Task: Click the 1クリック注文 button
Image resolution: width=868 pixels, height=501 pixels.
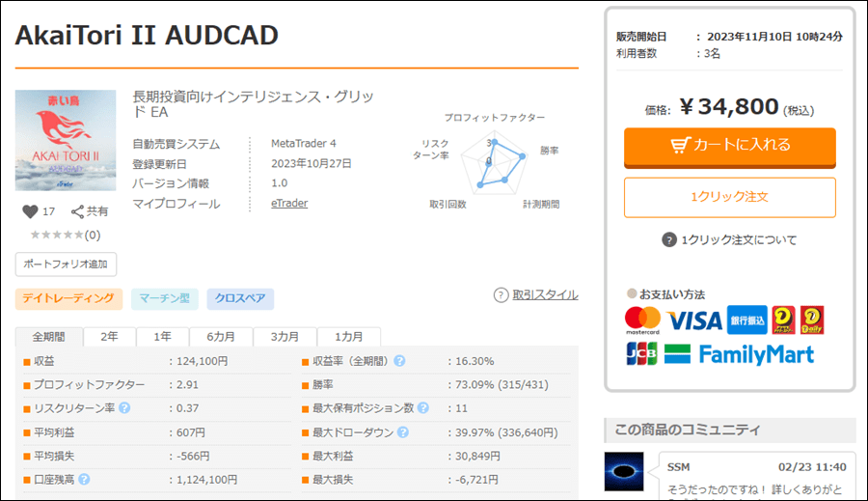Action: [729, 197]
